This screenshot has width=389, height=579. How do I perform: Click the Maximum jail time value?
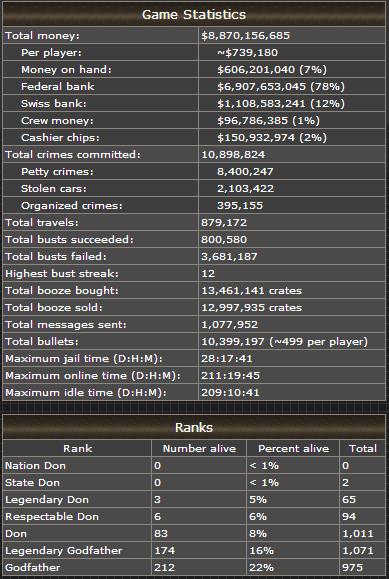tap(227, 359)
